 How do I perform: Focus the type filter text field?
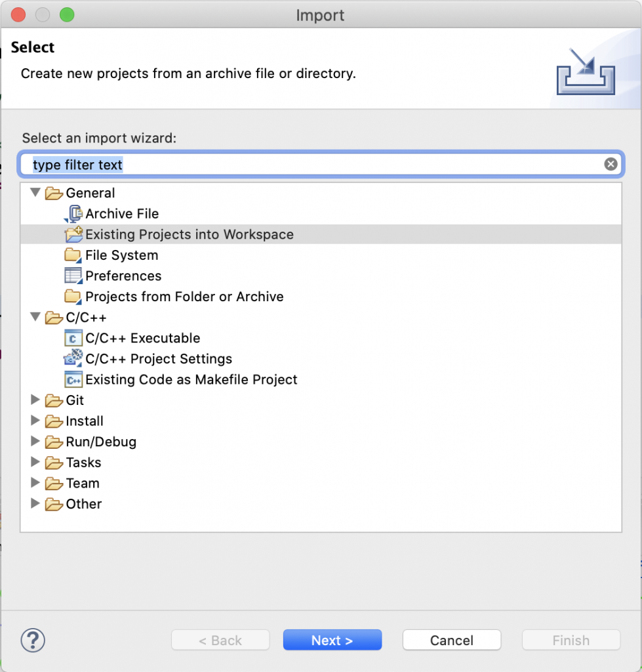[x=317, y=164]
